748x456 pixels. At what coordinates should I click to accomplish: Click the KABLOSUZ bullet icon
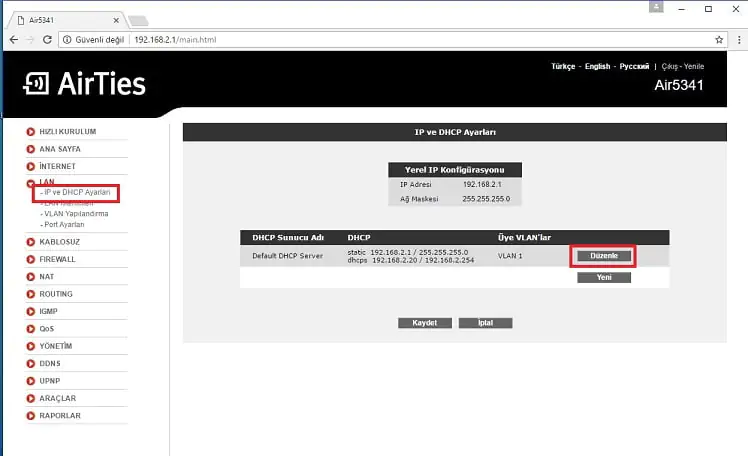pos(31,242)
